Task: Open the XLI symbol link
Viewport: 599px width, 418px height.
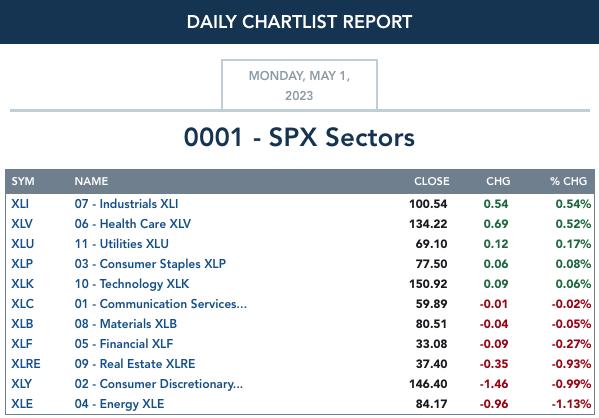Action: (x=20, y=204)
